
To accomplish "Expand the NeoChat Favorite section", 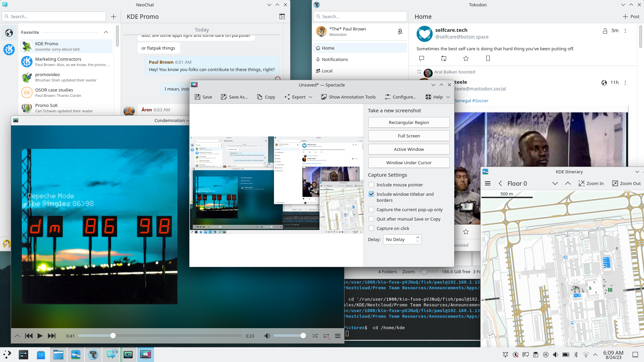I will pyautogui.click(x=105, y=32).
